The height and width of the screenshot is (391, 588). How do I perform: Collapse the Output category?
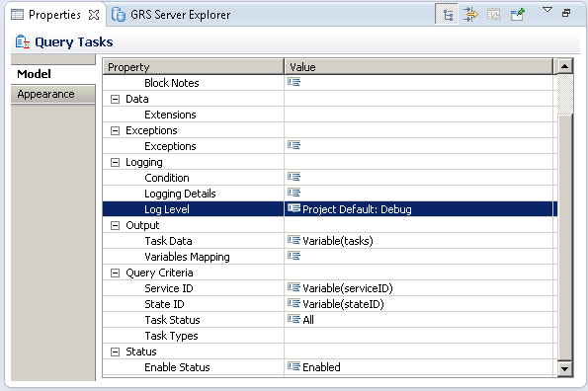click(x=115, y=225)
